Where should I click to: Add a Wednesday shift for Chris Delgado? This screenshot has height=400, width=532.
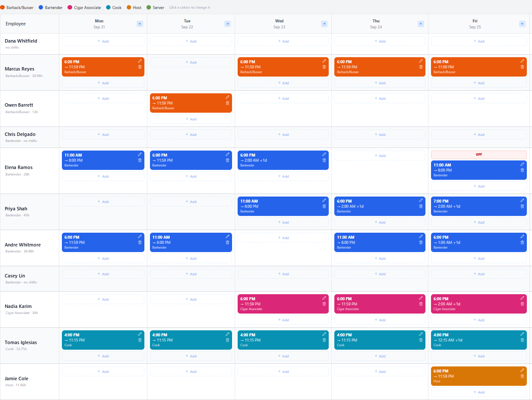click(283, 135)
